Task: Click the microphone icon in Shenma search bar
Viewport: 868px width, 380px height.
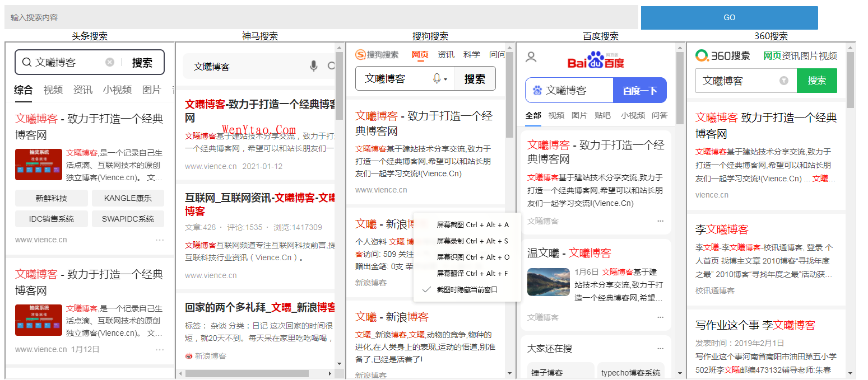Action: 314,66
